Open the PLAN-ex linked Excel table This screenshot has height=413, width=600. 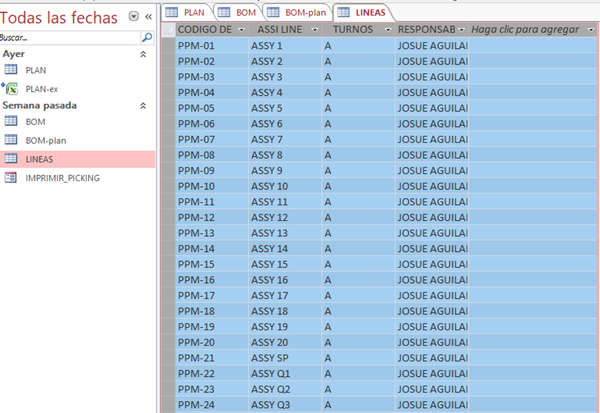(x=40, y=88)
